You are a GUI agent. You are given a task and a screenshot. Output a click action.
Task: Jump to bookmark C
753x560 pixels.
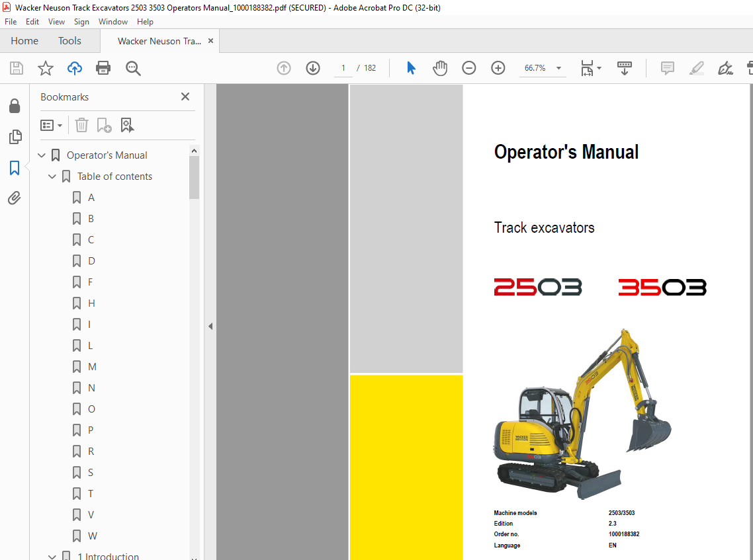click(x=91, y=240)
